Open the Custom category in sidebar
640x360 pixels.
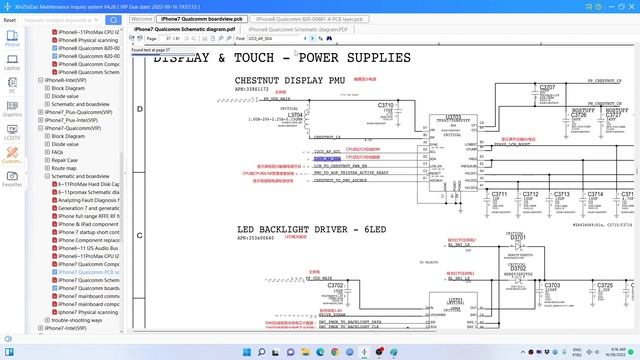[12, 155]
